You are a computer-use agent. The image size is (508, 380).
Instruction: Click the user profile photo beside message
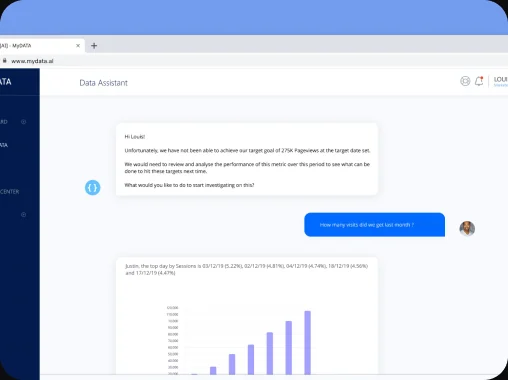point(467,229)
